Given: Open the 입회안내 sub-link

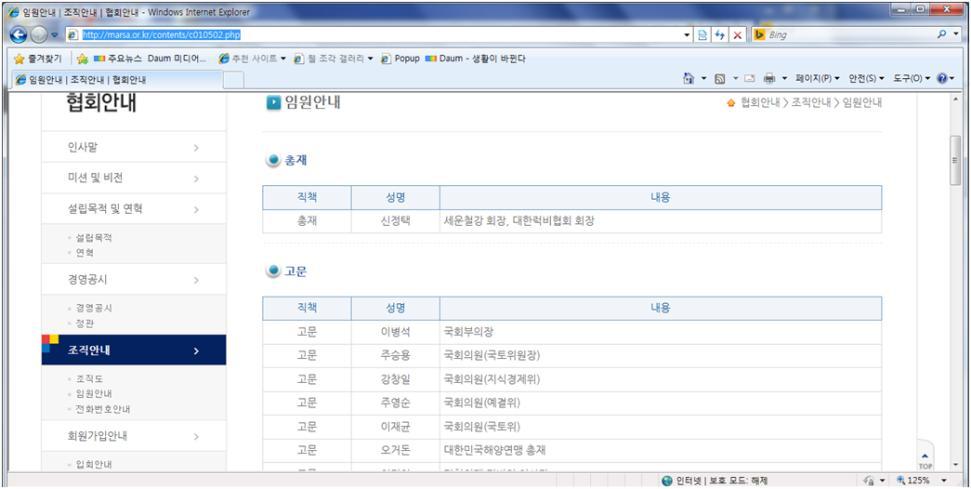Looking at the screenshot, I should tap(94, 464).
